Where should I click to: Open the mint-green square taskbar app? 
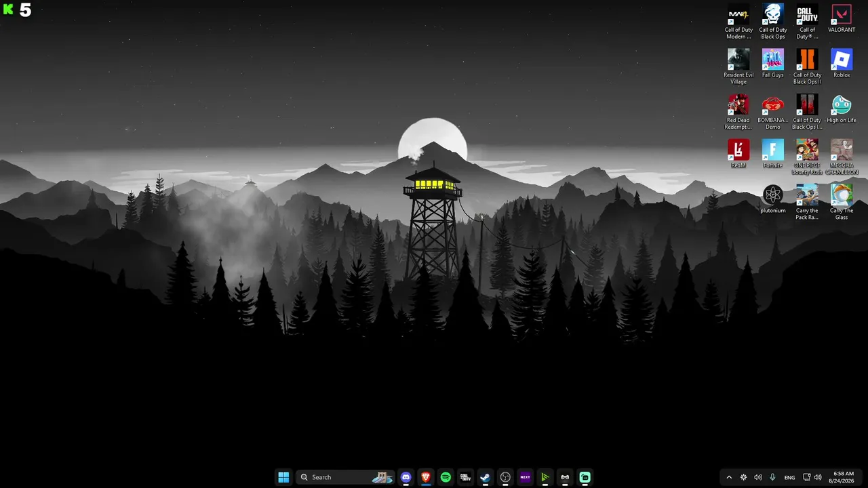point(585,477)
